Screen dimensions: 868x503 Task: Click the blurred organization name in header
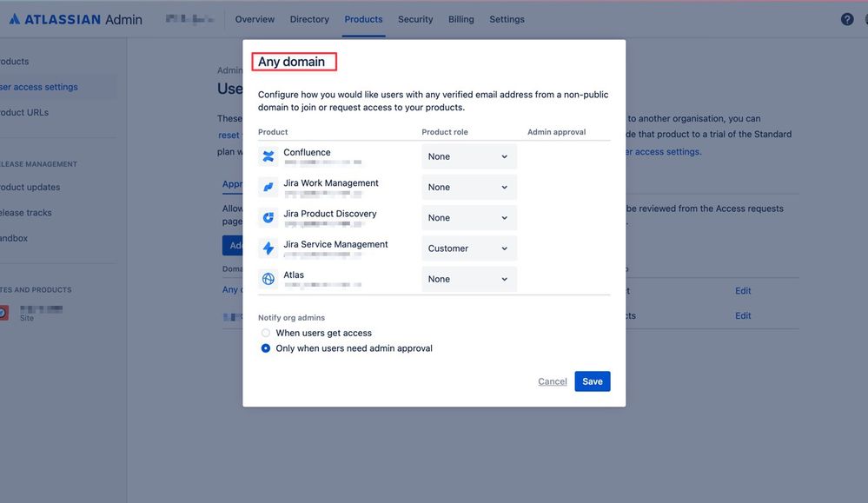189,19
